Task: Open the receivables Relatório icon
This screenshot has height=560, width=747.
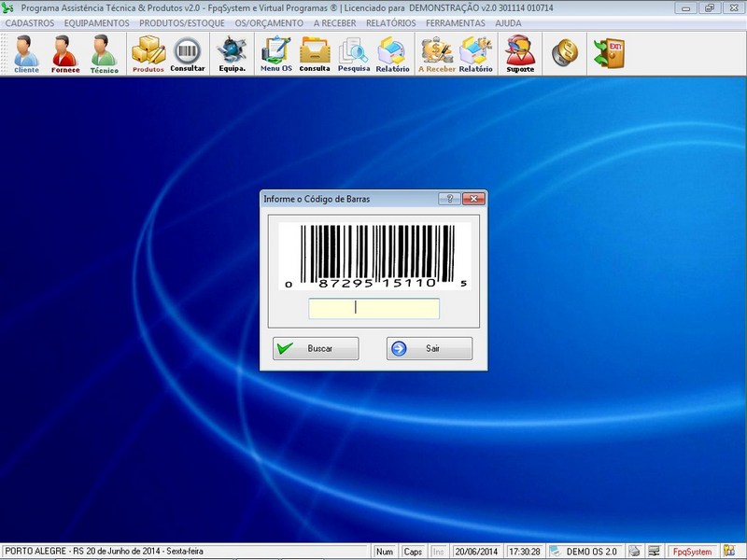Action: pyautogui.click(x=475, y=54)
